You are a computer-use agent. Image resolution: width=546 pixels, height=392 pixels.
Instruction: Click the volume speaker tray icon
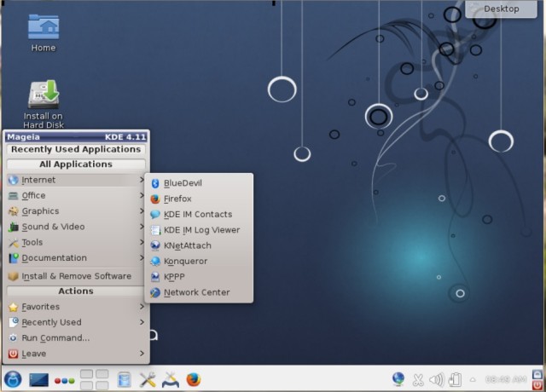(437, 380)
